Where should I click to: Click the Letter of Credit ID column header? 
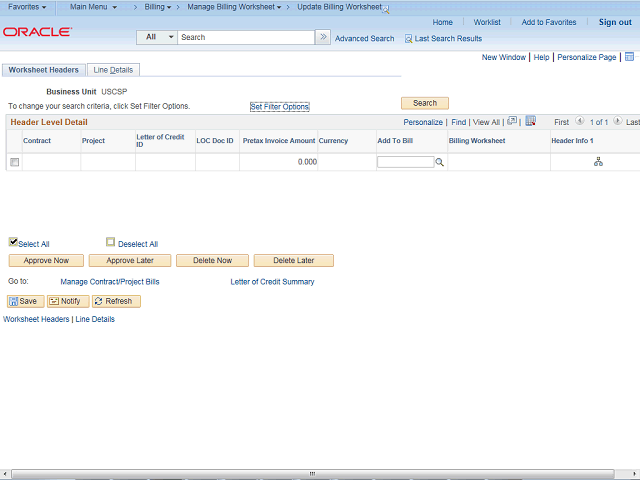pos(160,141)
